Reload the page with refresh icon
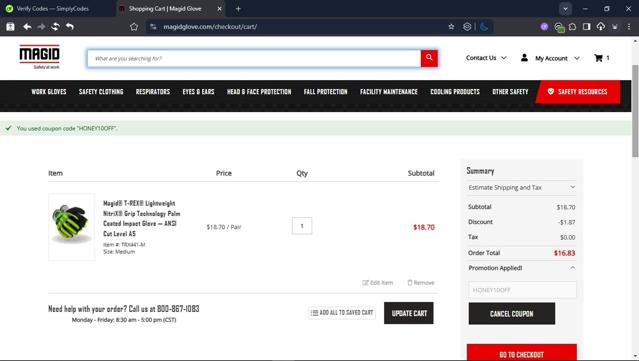639x361 pixels. pyautogui.click(x=55, y=26)
